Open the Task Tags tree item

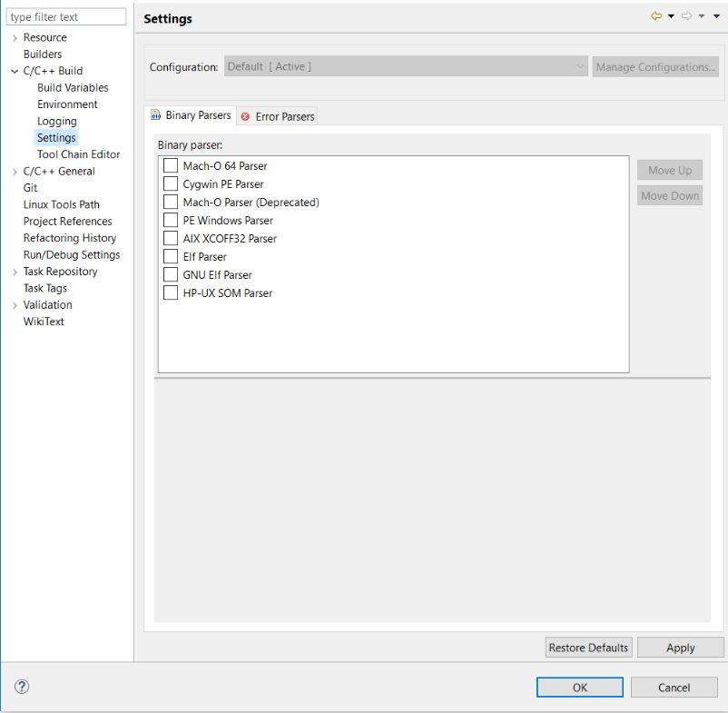45,288
